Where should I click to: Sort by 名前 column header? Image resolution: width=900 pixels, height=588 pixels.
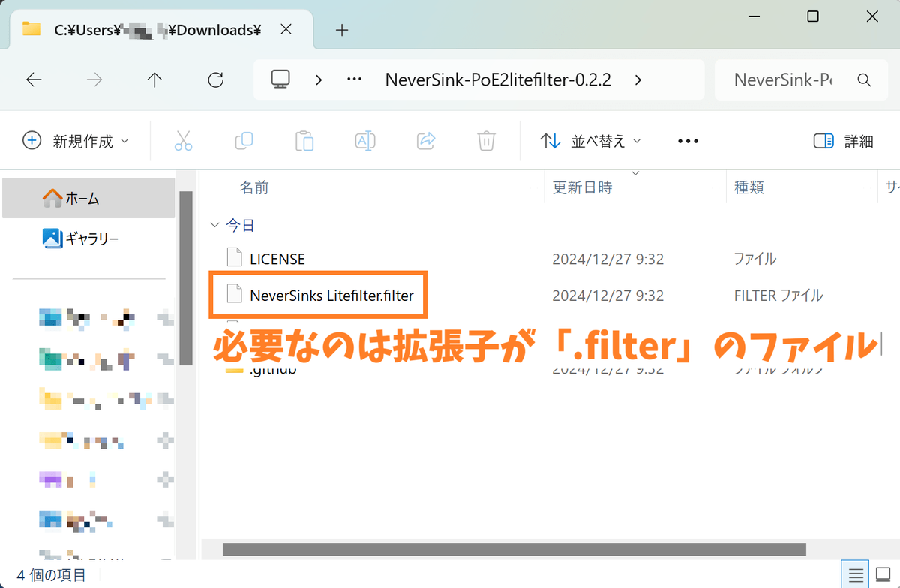[x=254, y=187]
